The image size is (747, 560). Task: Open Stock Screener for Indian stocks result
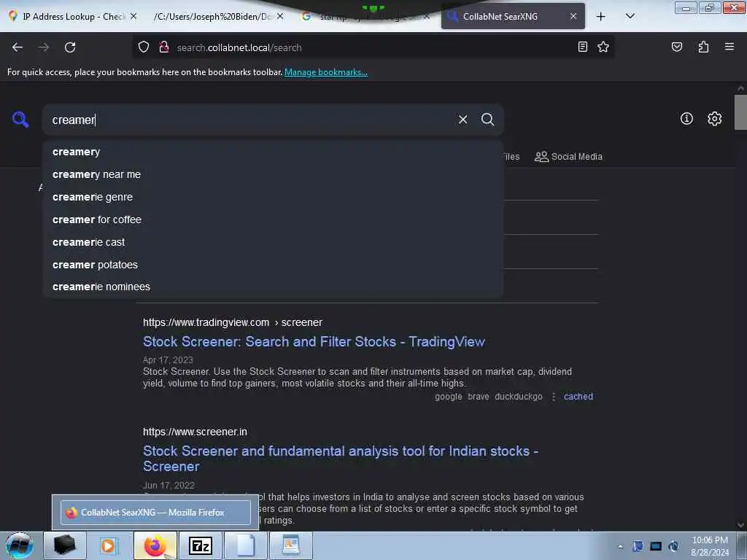coord(341,459)
